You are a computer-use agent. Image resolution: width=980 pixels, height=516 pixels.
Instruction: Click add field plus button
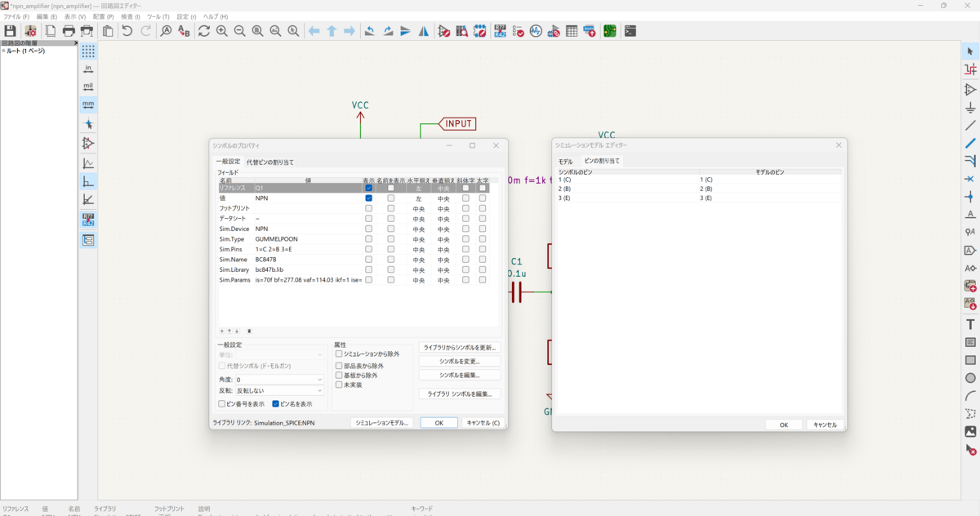(x=221, y=331)
